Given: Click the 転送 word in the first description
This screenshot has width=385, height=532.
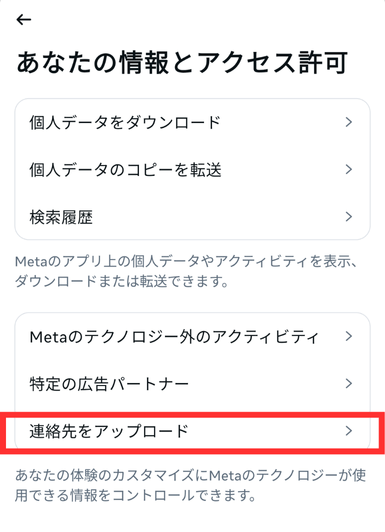Looking at the screenshot, I should click(x=153, y=281).
